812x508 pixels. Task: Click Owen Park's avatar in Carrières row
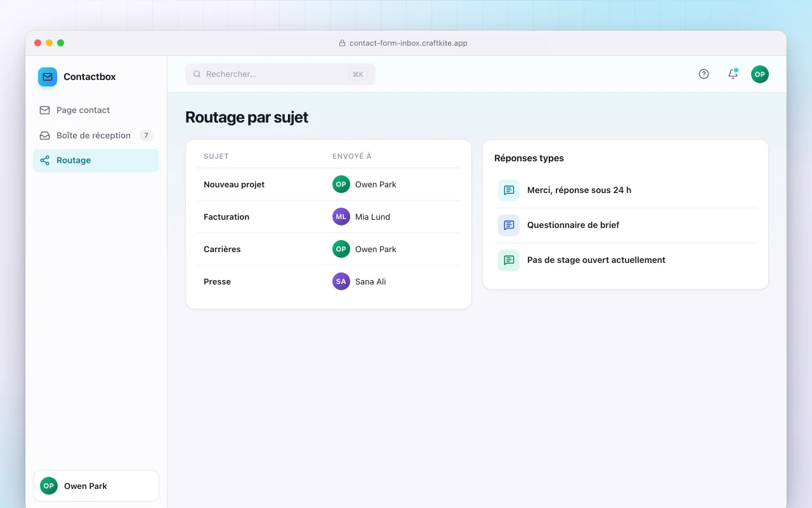click(x=341, y=249)
